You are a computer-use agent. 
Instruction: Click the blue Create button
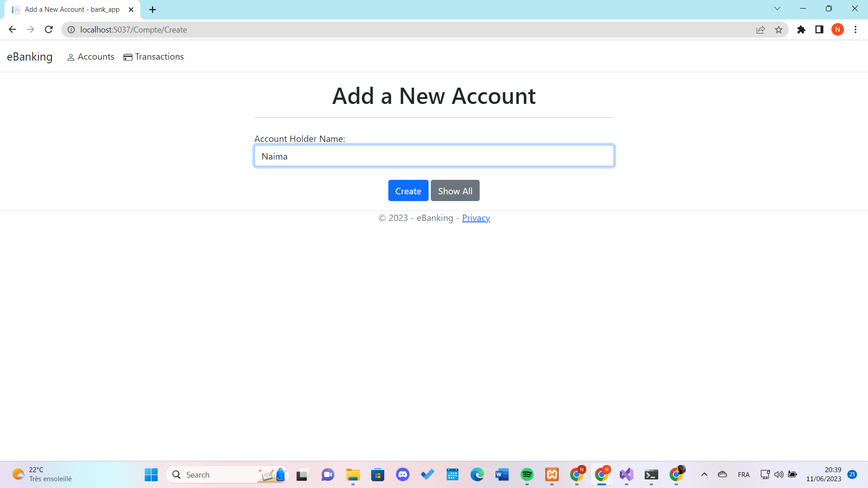(408, 191)
